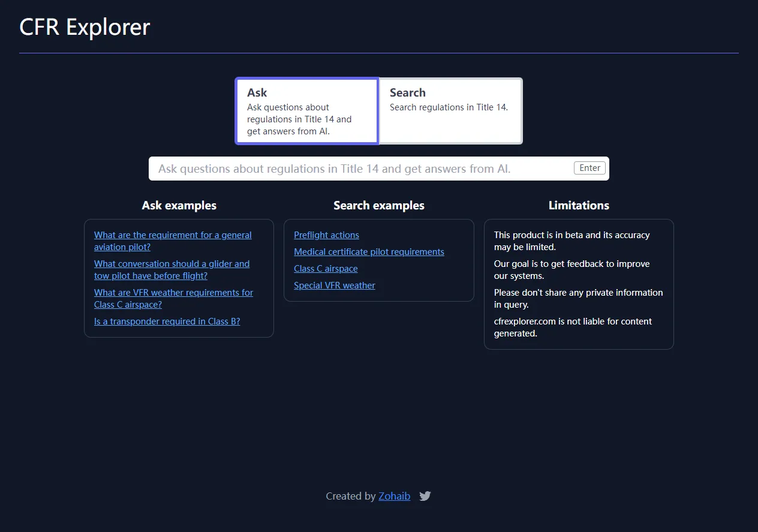Switch to the Search mode card
Screen dimensions: 758x532
450,111
